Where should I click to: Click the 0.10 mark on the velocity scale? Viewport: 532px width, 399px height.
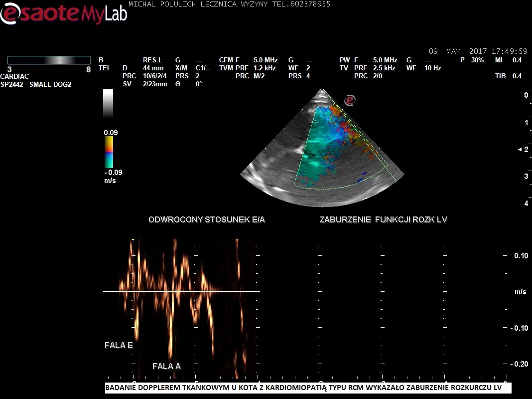pos(521,256)
